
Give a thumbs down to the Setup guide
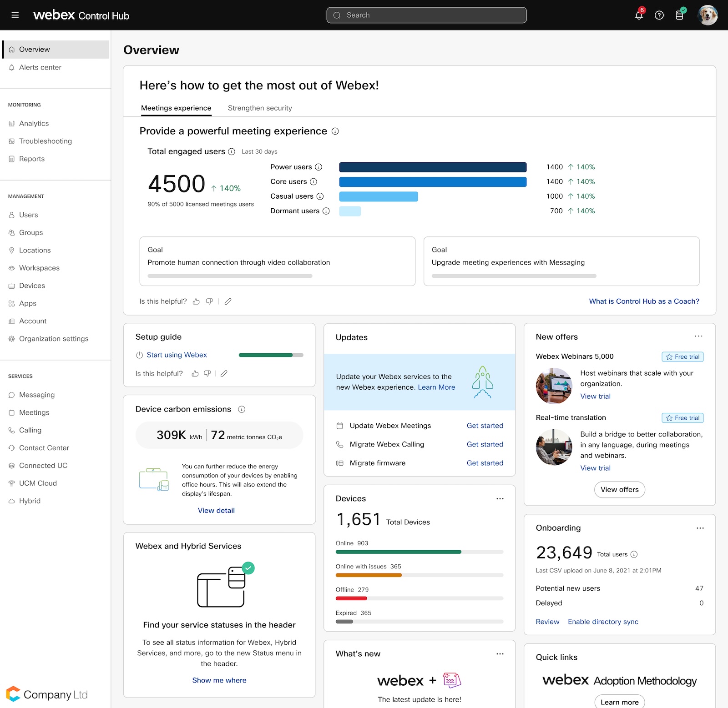click(x=207, y=373)
